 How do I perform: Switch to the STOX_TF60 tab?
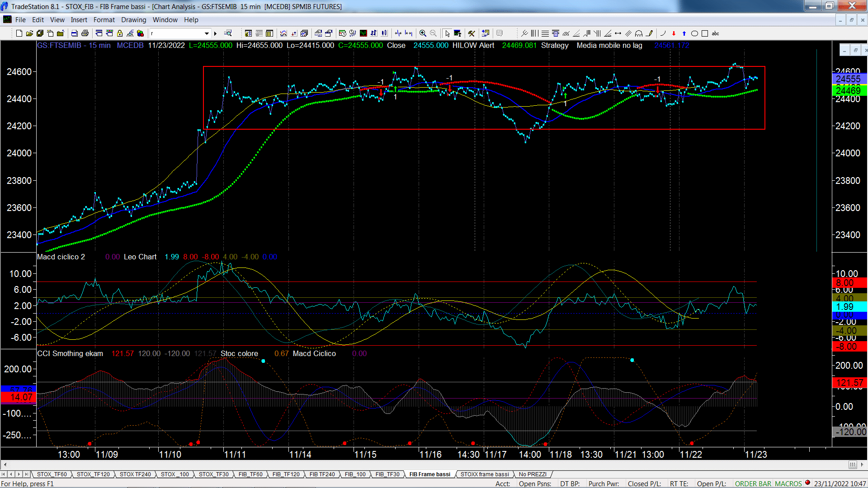pos(52,474)
